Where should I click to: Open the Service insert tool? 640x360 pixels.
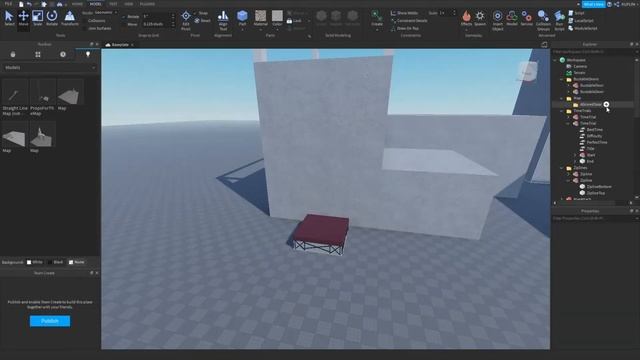pyautogui.click(x=527, y=18)
